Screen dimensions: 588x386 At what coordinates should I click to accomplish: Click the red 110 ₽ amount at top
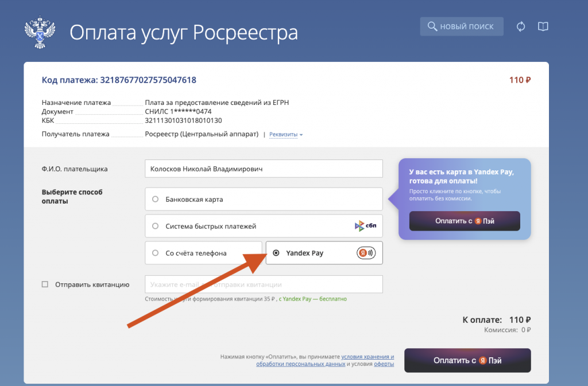pyautogui.click(x=520, y=80)
